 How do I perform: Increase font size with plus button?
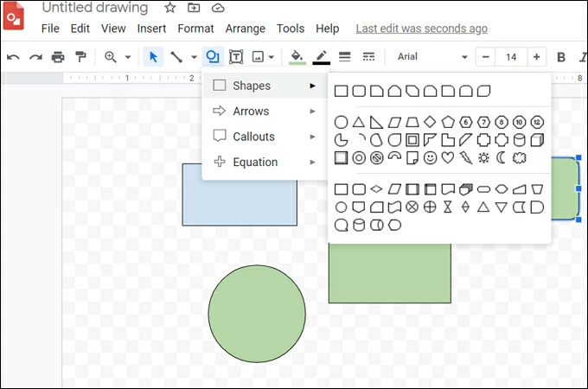pyautogui.click(x=537, y=57)
